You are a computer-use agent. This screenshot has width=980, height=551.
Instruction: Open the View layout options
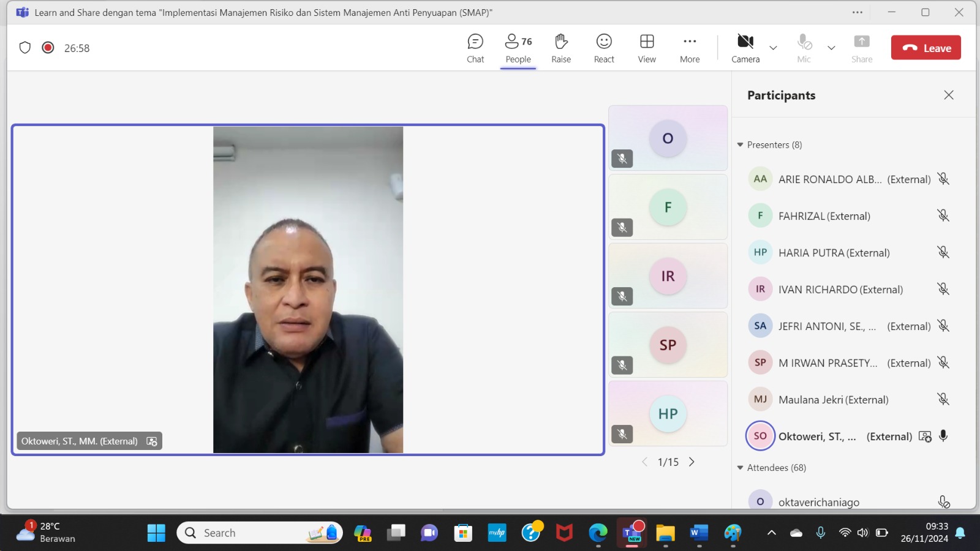647,48
